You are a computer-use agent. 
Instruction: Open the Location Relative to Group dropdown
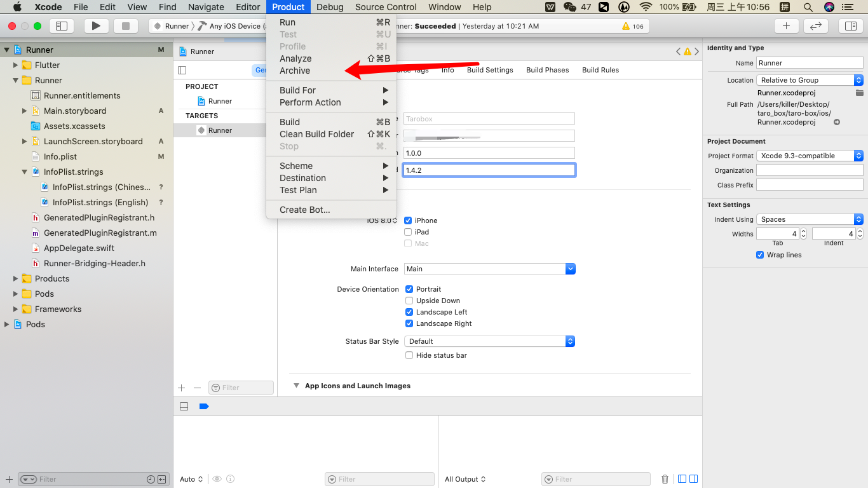click(x=810, y=80)
